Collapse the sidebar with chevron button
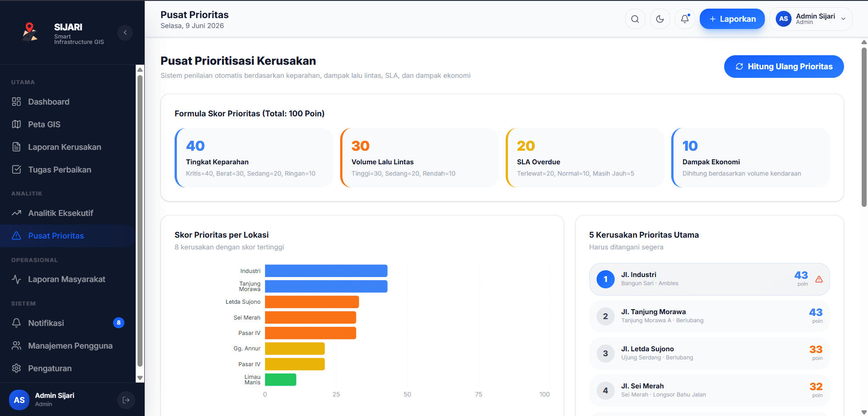The width and height of the screenshot is (868, 416). [125, 33]
